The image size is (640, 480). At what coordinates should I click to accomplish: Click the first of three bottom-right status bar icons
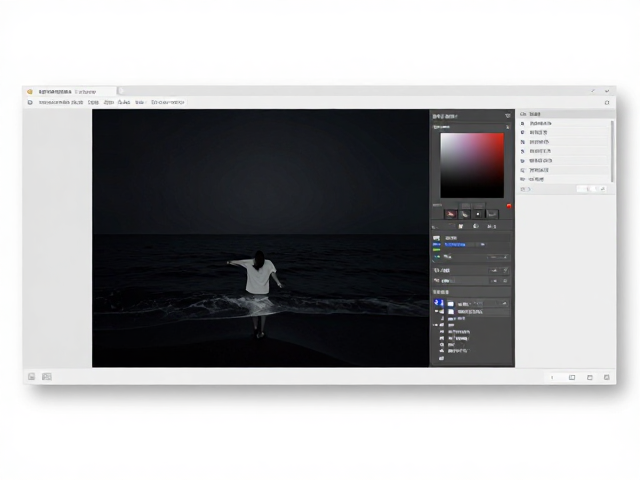pos(572,378)
